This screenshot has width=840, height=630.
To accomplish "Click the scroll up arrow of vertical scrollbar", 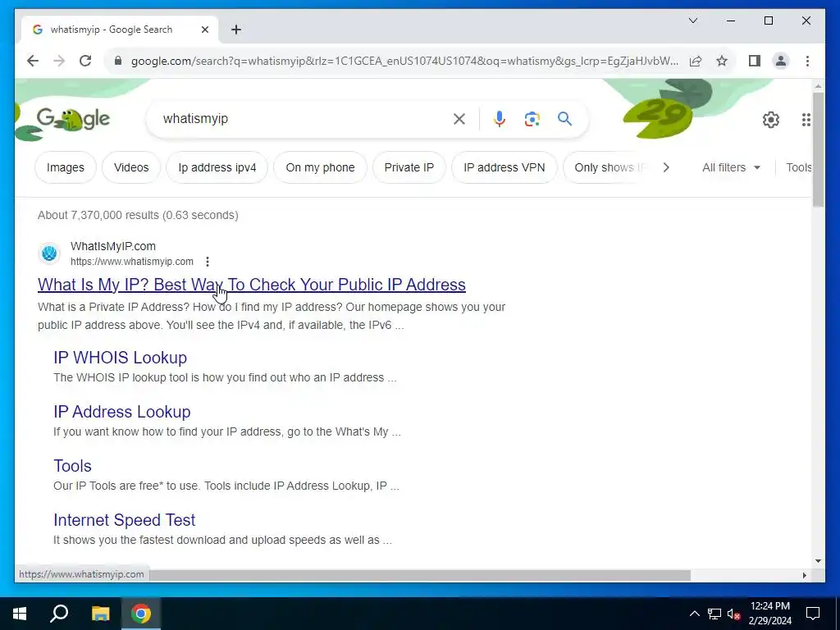I will tap(818, 85).
